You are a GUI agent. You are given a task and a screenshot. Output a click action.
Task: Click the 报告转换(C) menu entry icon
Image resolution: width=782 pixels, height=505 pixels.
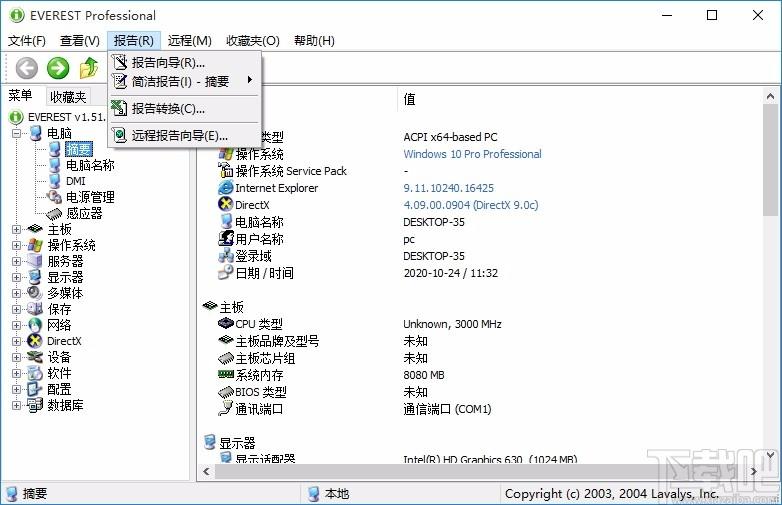pyautogui.click(x=120, y=108)
